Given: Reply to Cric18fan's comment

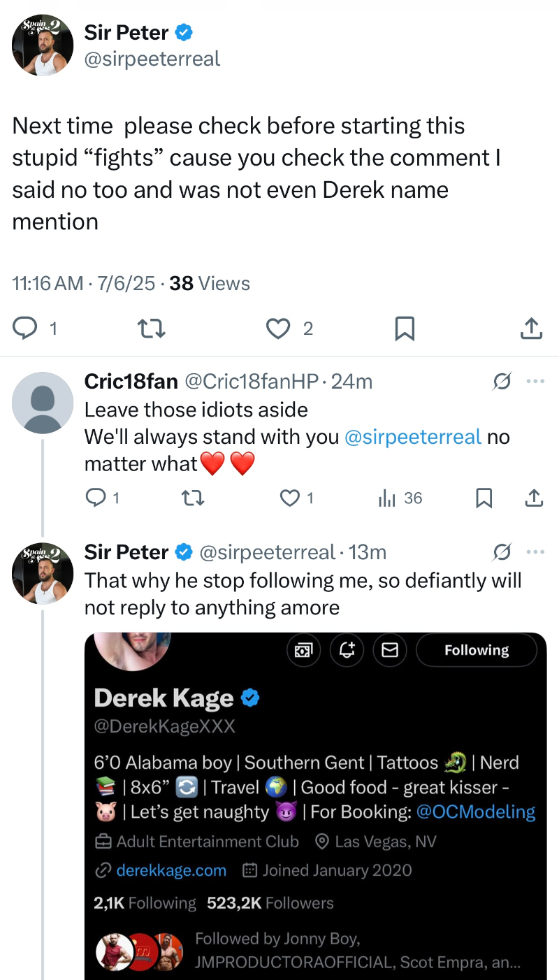Looking at the screenshot, I should pos(94,498).
